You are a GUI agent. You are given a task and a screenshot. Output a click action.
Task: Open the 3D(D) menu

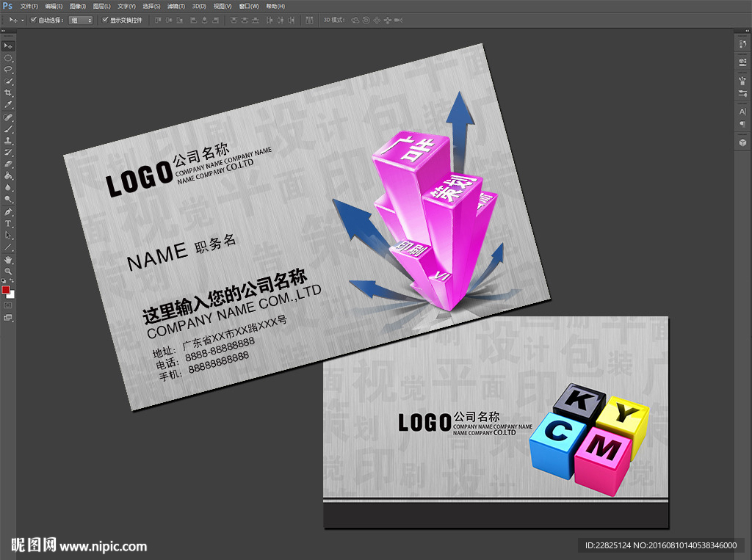point(199,6)
